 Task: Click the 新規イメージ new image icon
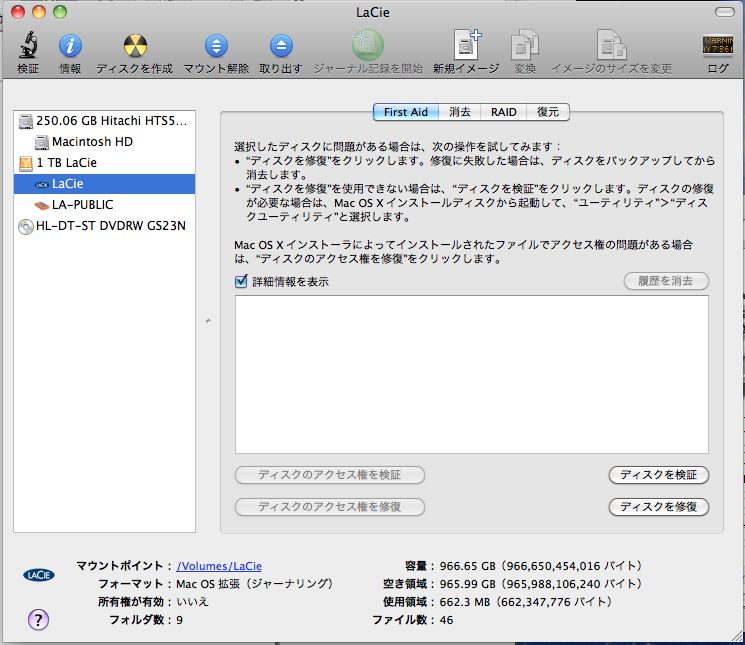point(466,45)
